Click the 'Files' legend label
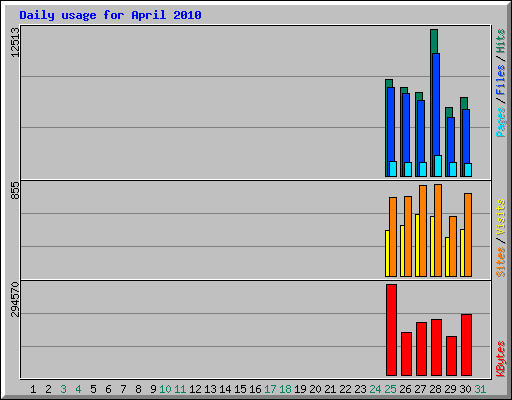The width and height of the screenshot is (512, 400). [500, 80]
